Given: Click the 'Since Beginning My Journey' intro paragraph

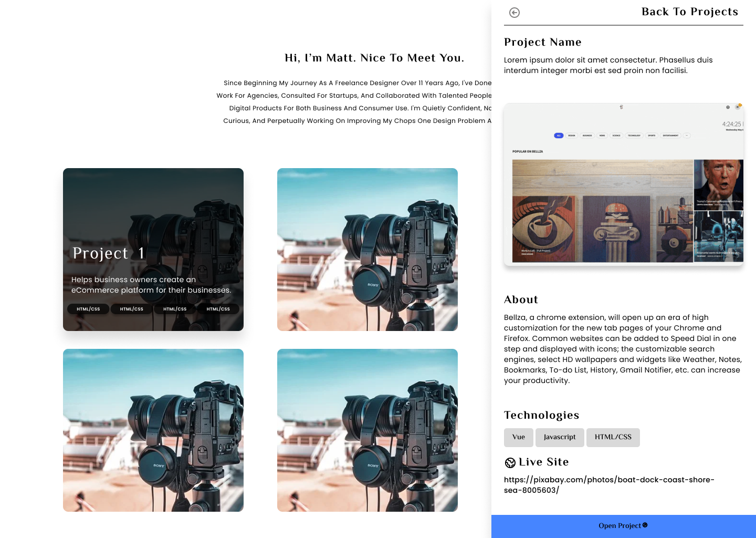Looking at the screenshot, I should pos(354,102).
